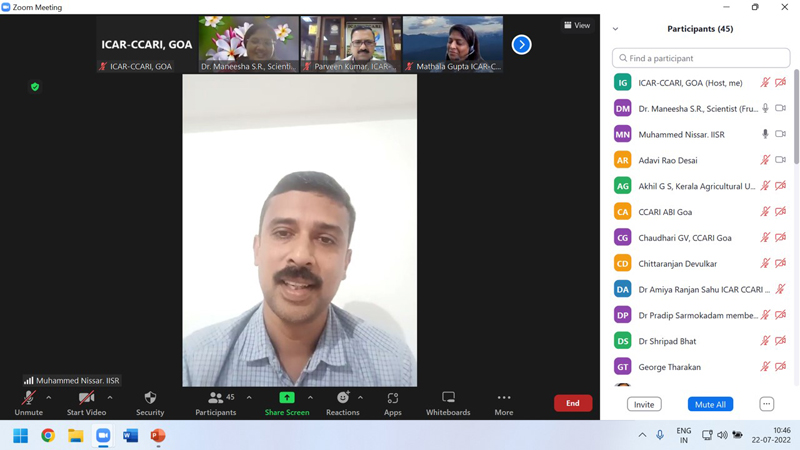
Task: Click the DP avatar for Dr Pradip Sarmokadam
Action: click(x=622, y=315)
